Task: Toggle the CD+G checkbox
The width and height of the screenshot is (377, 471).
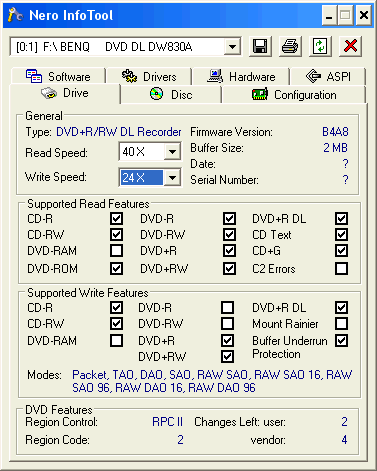Action: 342,250
